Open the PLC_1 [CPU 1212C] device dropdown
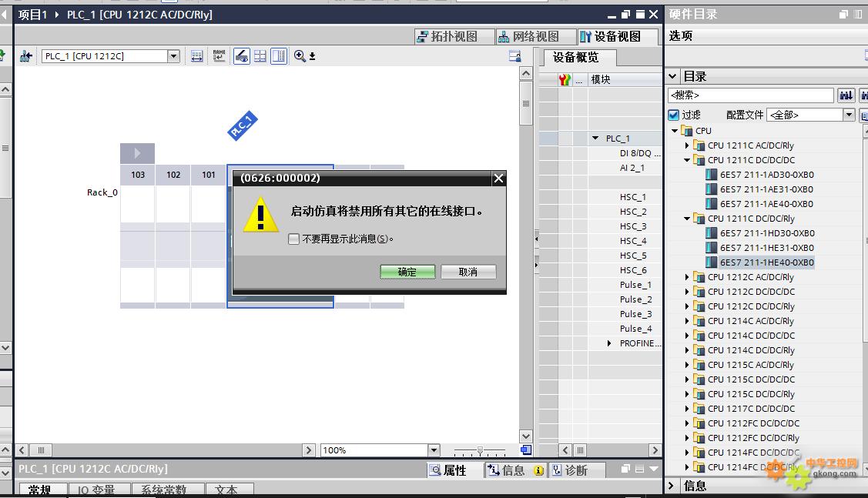The image size is (868, 498). coord(174,56)
